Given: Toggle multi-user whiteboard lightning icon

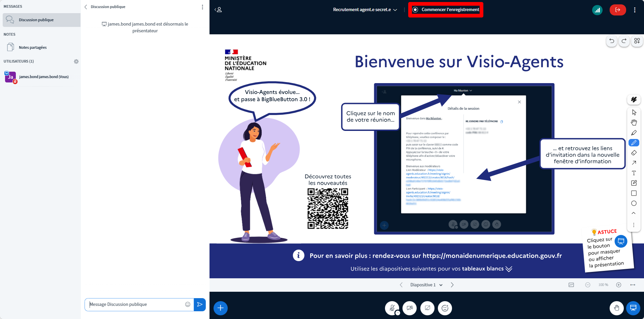Looking at the screenshot, I should click(x=634, y=100).
